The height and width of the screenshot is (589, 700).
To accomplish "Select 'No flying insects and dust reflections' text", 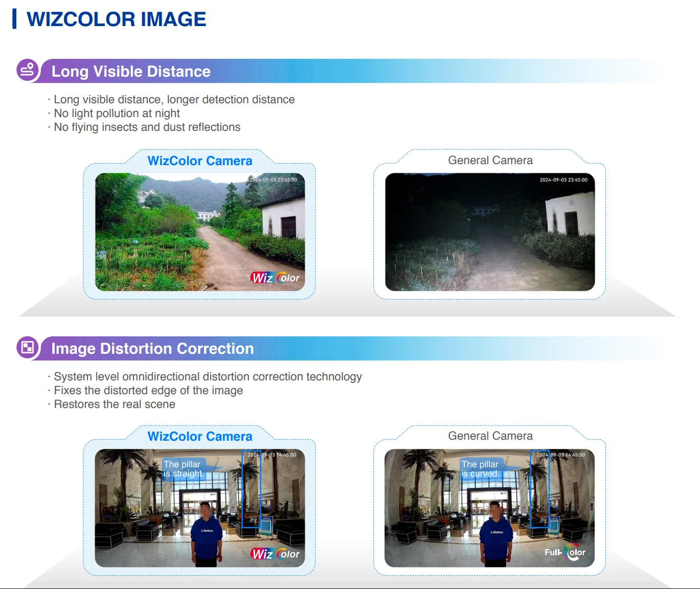I will (x=147, y=127).
